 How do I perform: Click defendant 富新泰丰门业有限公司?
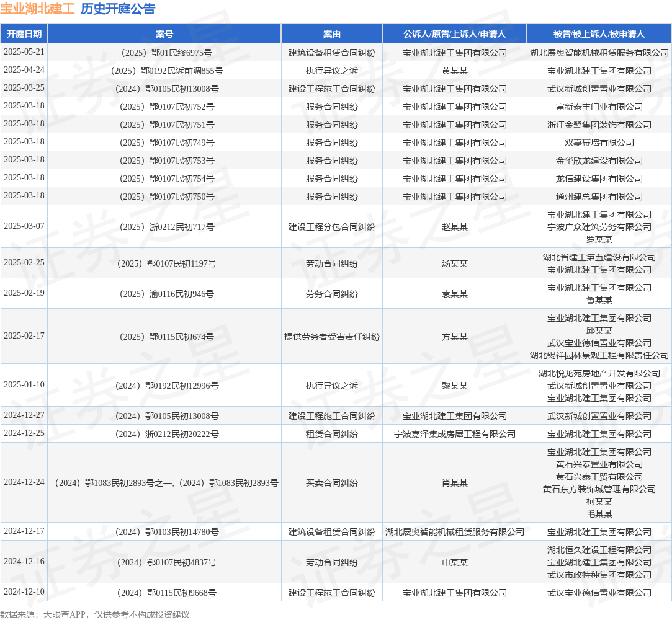[x=599, y=107]
